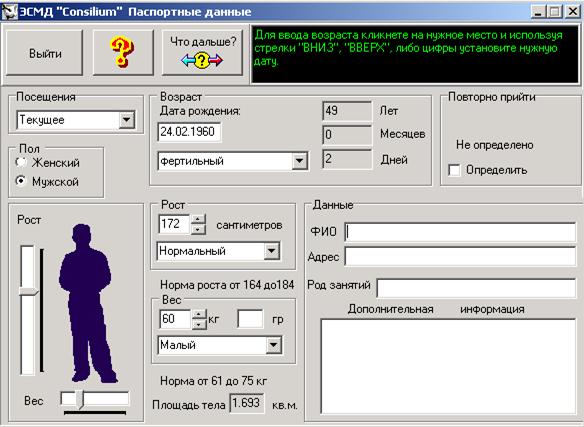Increase weight kg with up spinner arrow
This screenshot has height=427, width=584.
pos(199,314)
